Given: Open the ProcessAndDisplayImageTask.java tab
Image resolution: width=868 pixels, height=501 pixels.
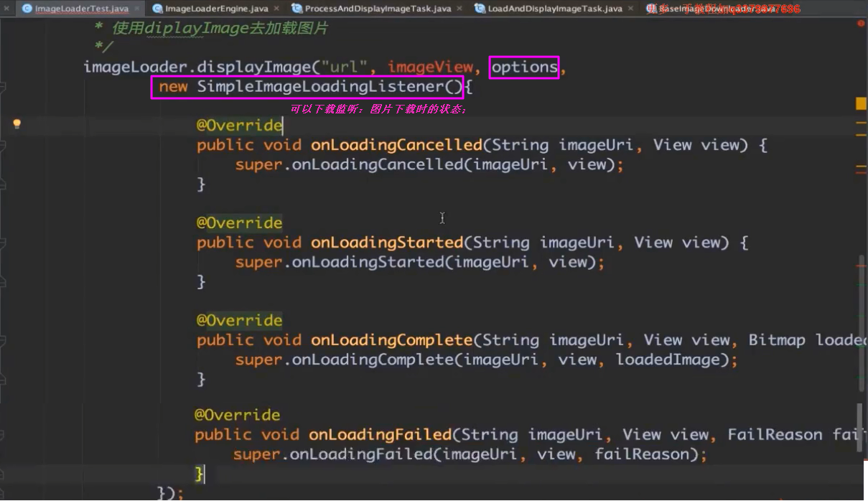Looking at the screenshot, I should [378, 9].
